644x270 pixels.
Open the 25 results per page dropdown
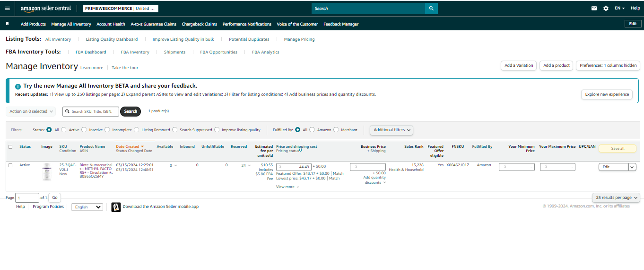pos(616,198)
